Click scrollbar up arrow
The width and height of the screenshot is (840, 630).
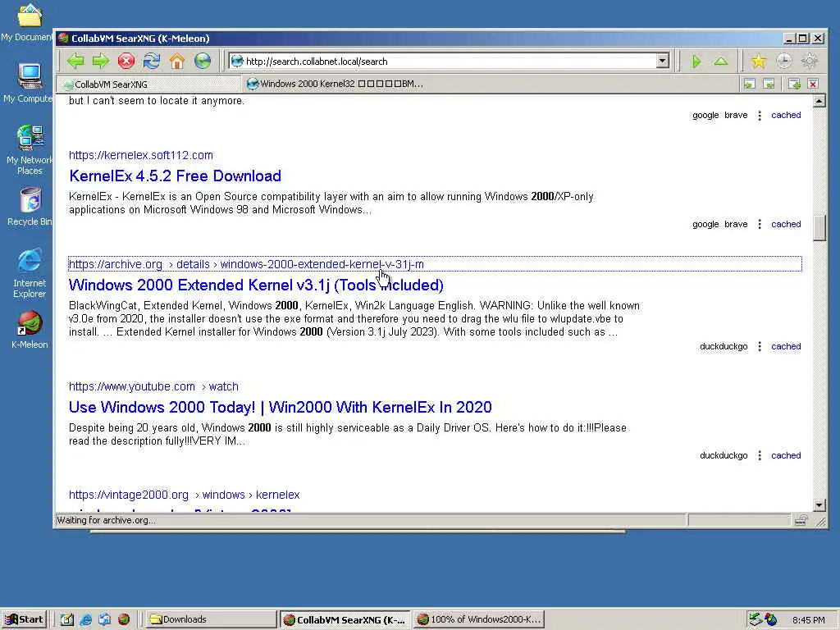point(819,101)
